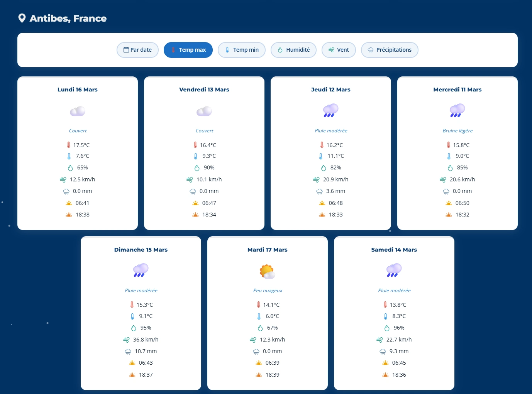Screen dimensions: 532x394
Task: Enable sorting by Temp min
Action: 242,50
